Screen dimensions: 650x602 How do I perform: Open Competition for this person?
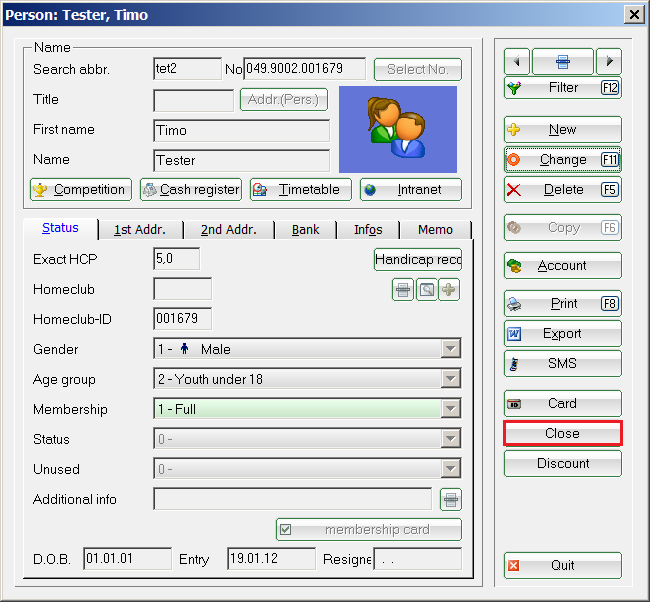(81, 189)
